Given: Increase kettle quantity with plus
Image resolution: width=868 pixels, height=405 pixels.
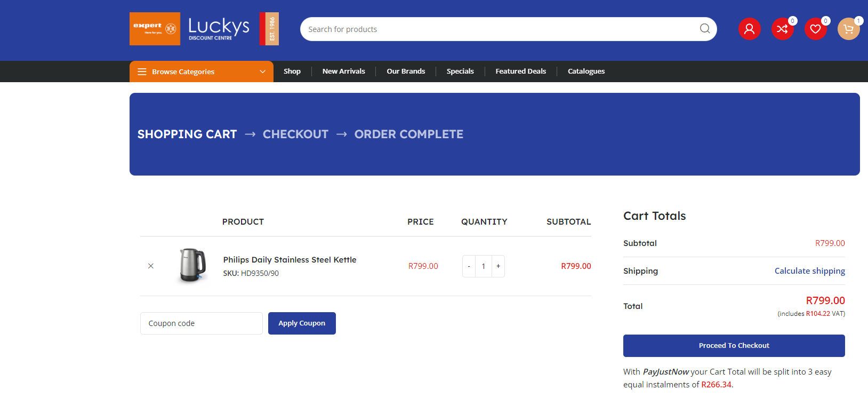Looking at the screenshot, I should coord(498,266).
